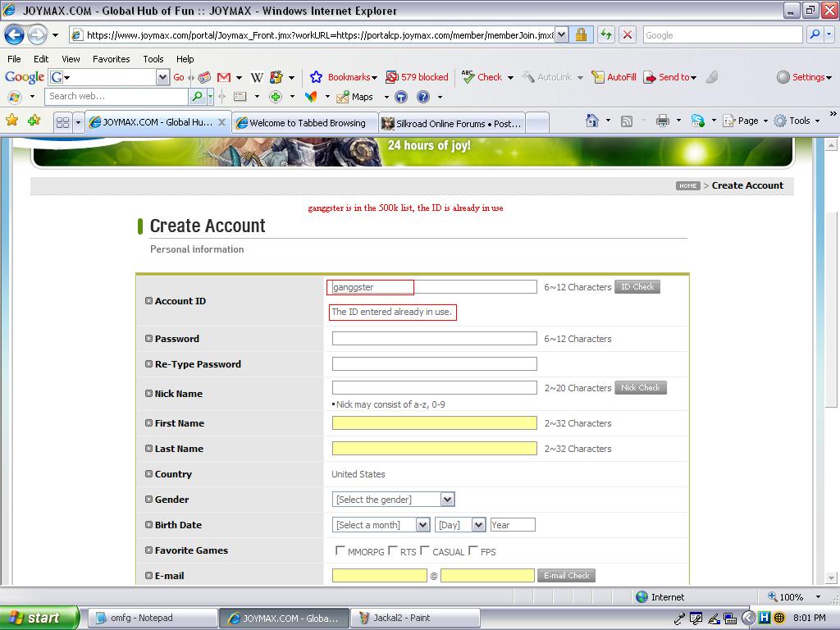
Task: Tick the CASUAL games checkbox
Action: pos(425,551)
